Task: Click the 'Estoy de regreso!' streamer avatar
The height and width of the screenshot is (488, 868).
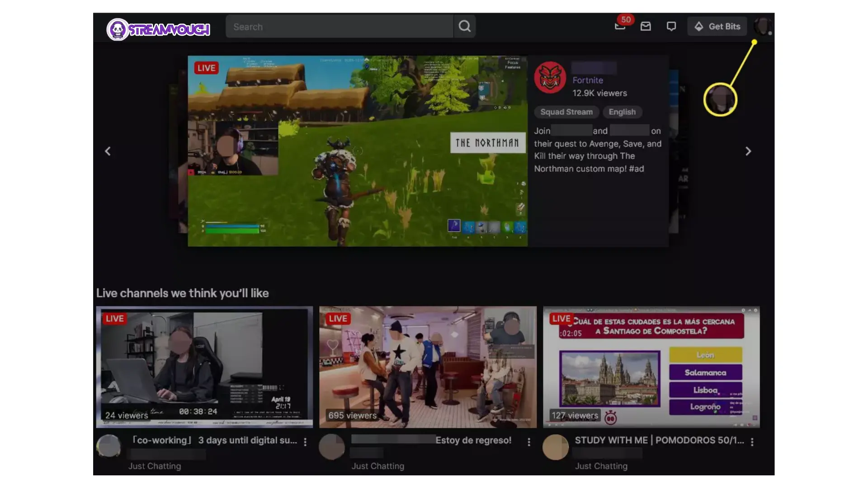Action: point(332,447)
